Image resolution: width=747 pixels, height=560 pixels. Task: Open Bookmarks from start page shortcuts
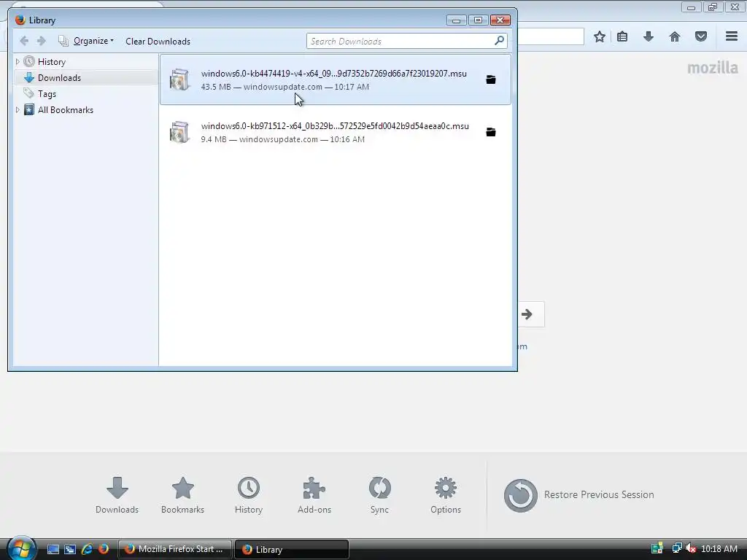pyautogui.click(x=182, y=495)
